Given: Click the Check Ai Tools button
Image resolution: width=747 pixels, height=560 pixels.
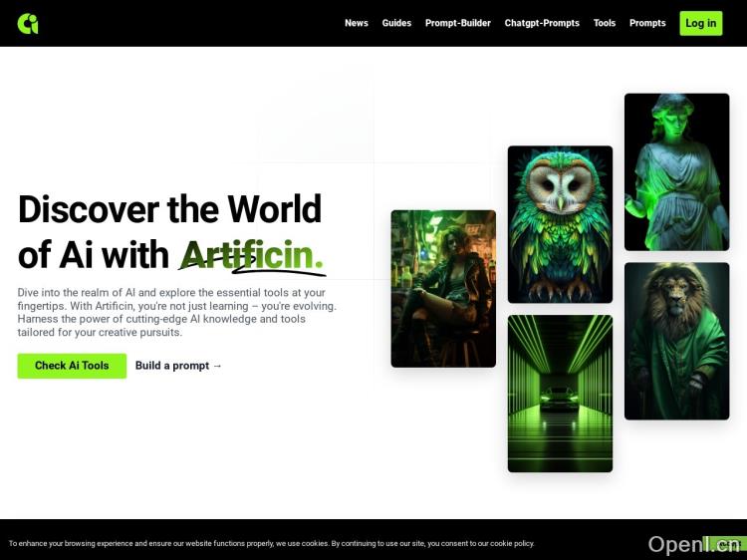Looking at the screenshot, I should point(72,366).
